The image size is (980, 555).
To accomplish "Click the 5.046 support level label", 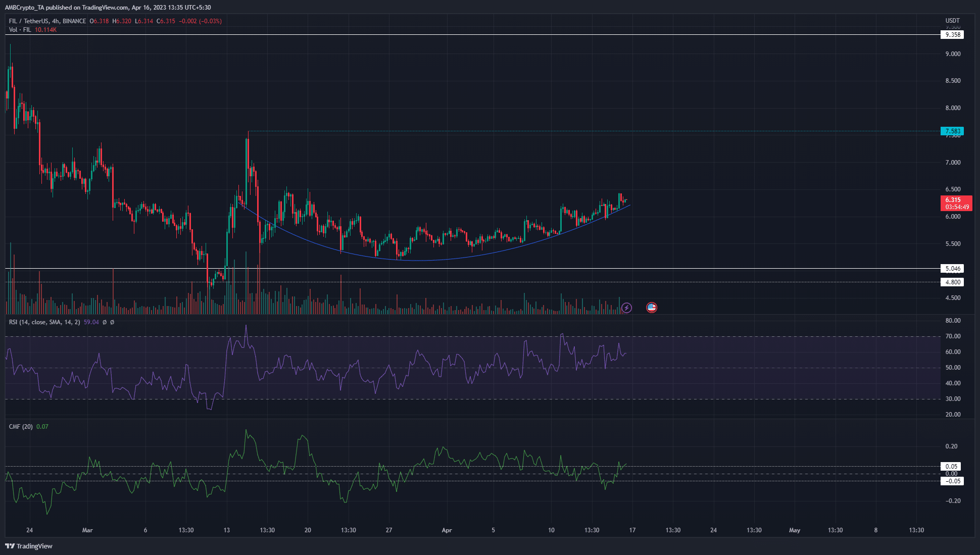I will (953, 269).
